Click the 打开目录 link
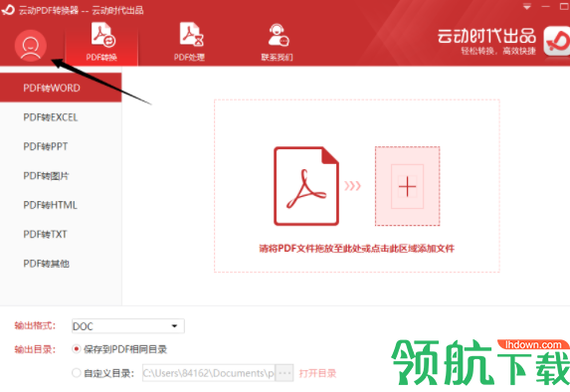Viewport: 570px width, 392px height. [x=317, y=373]
